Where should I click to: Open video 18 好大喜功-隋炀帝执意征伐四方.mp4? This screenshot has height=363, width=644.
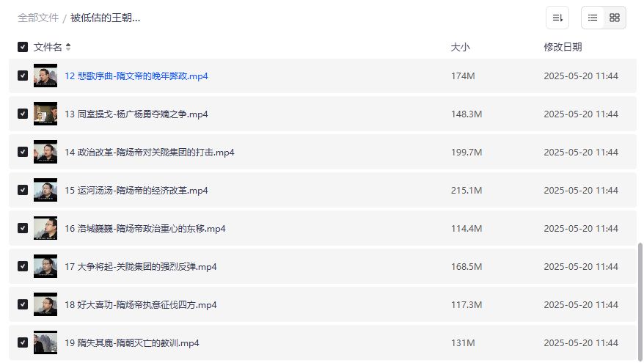coord(141,304)
